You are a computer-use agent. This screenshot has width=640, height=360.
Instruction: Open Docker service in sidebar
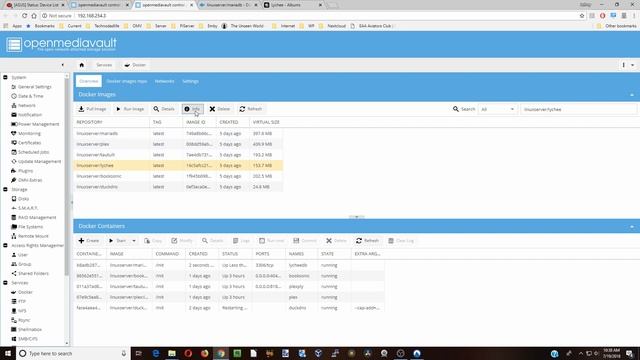coord(25,292)
